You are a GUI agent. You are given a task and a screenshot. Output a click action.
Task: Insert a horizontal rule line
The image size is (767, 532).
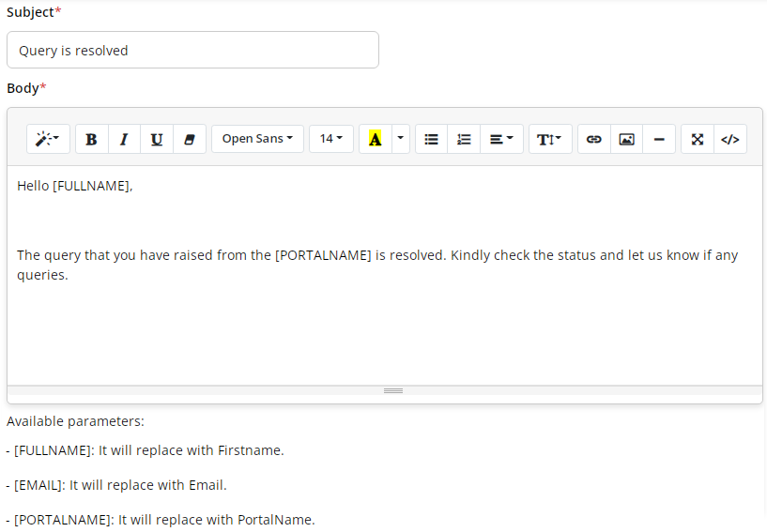point(659,139)
